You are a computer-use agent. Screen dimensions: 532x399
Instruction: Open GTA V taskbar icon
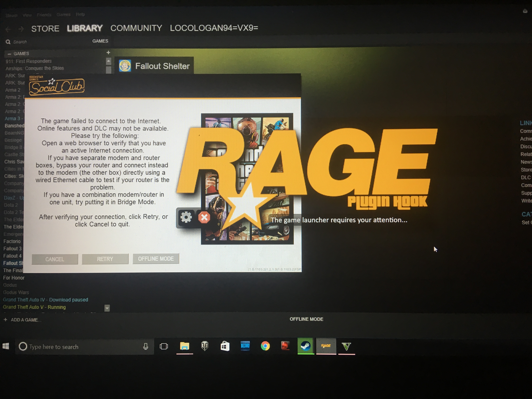click(346, 346)
